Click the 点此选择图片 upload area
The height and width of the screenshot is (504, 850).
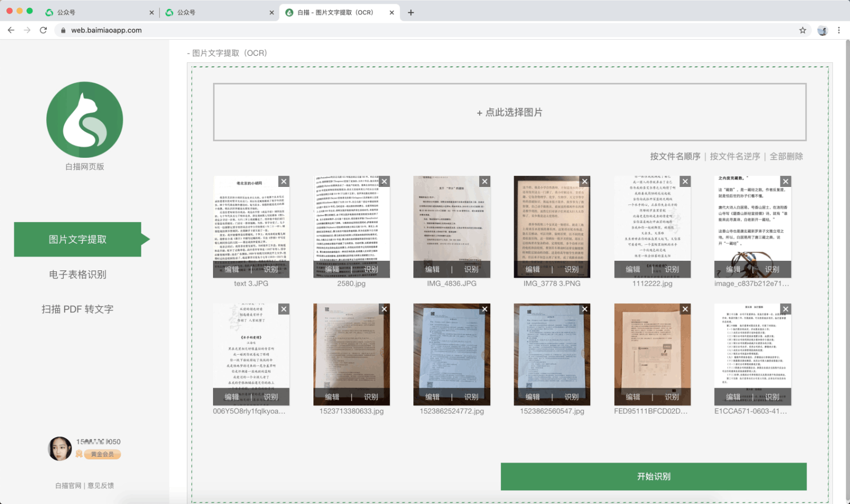509,112
